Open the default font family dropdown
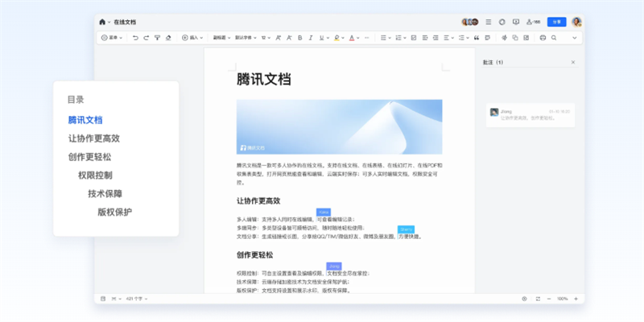644x322 pixels. [x=246, y=38]
